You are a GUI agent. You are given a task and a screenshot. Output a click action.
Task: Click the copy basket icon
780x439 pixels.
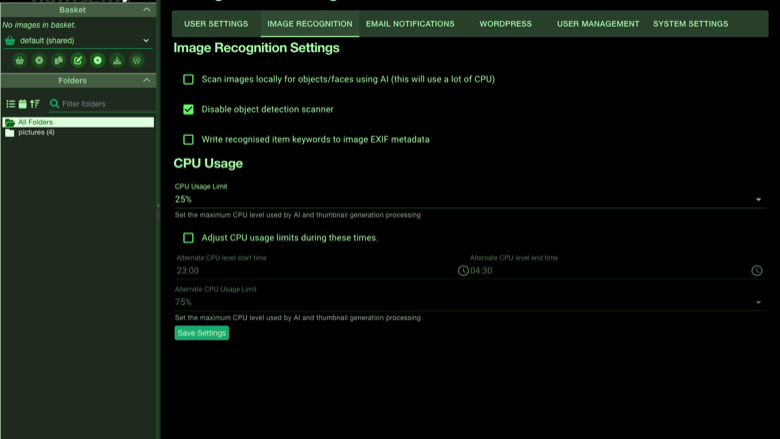tap(58, 60)
